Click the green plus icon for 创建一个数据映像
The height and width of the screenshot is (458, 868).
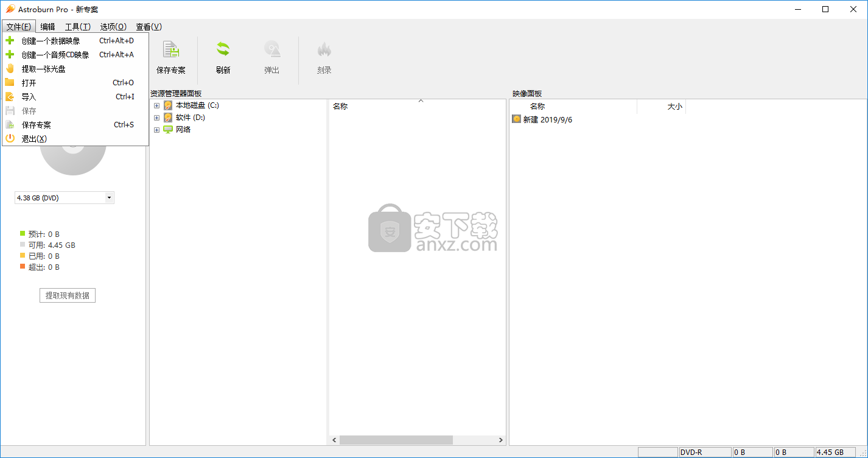click(10, 41)
